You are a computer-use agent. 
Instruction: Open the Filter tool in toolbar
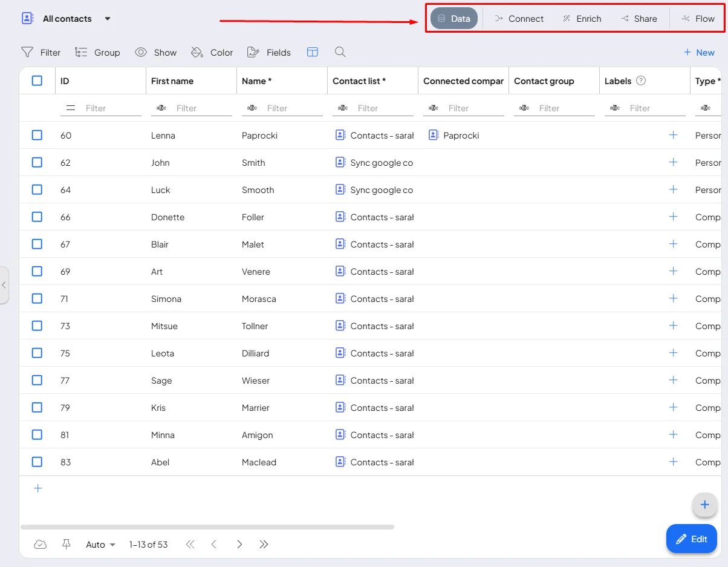pos(41,53)
